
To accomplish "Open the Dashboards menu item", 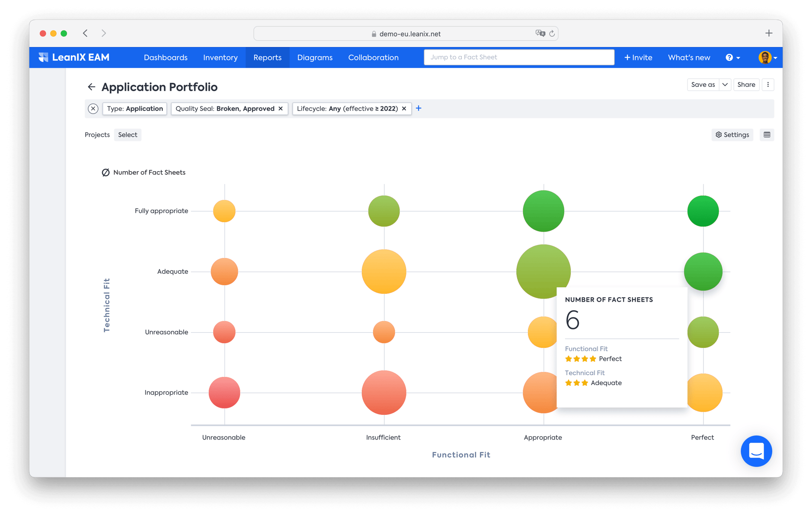I will 166,57.
